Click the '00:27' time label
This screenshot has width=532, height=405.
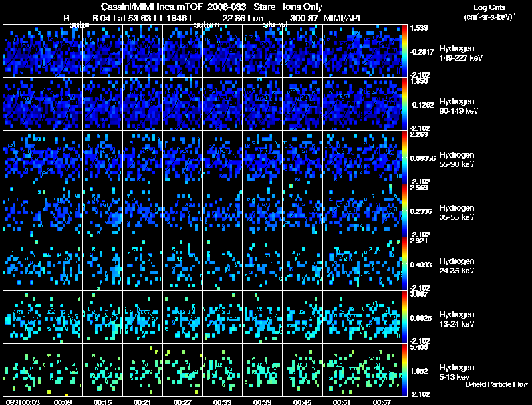coord(182,402)
